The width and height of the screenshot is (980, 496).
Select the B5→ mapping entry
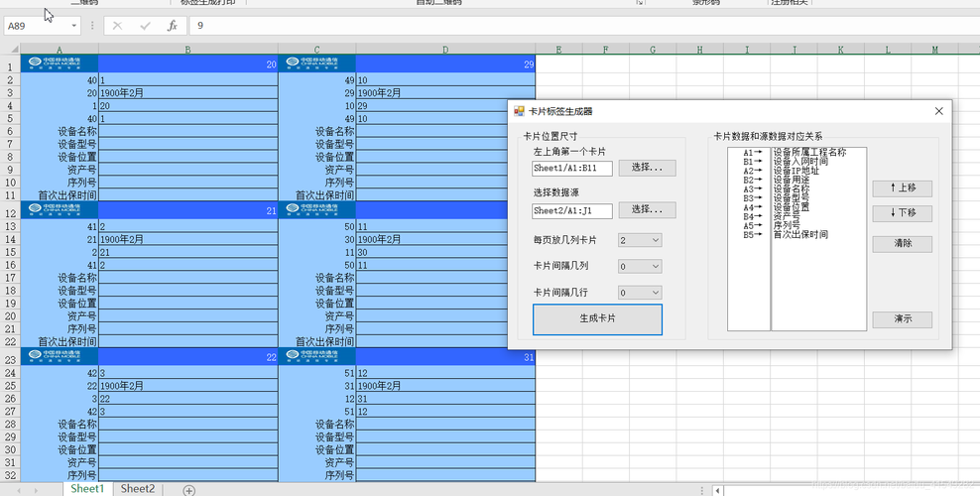tap(753, 235)
